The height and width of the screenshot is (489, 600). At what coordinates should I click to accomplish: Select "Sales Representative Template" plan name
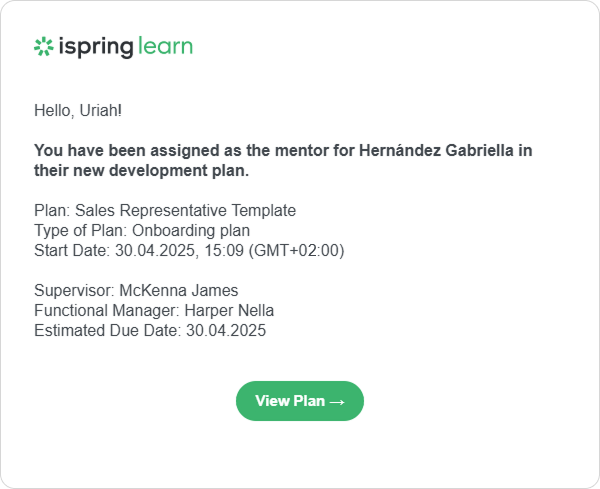[x=185, y=210]
